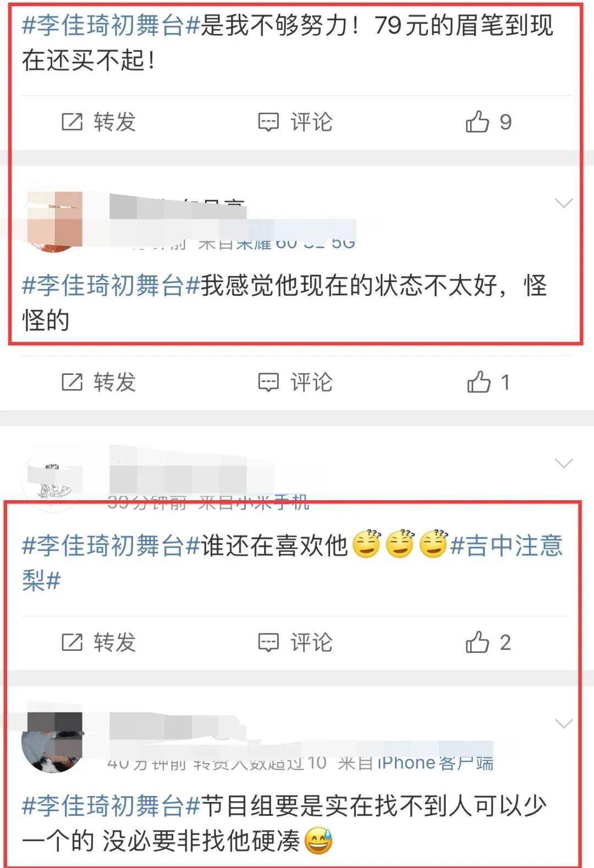
Task: Expand options chevron on 节目组 post
Action: 564,723
